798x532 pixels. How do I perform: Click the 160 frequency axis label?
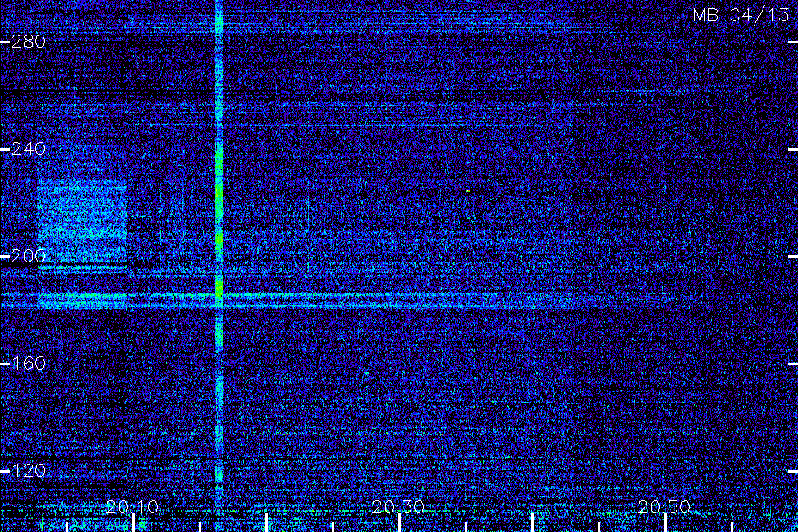pos(28,364)
